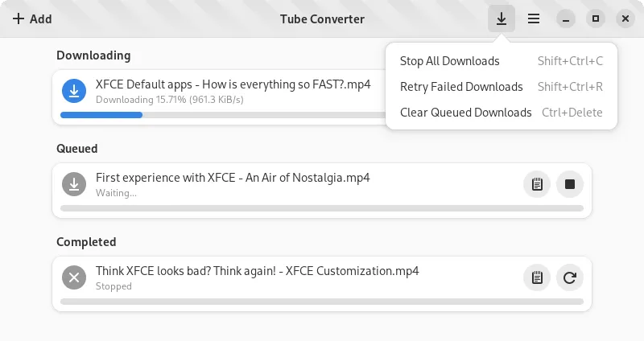
Task: Click the Add download button
Action: (x=32, y=18)
